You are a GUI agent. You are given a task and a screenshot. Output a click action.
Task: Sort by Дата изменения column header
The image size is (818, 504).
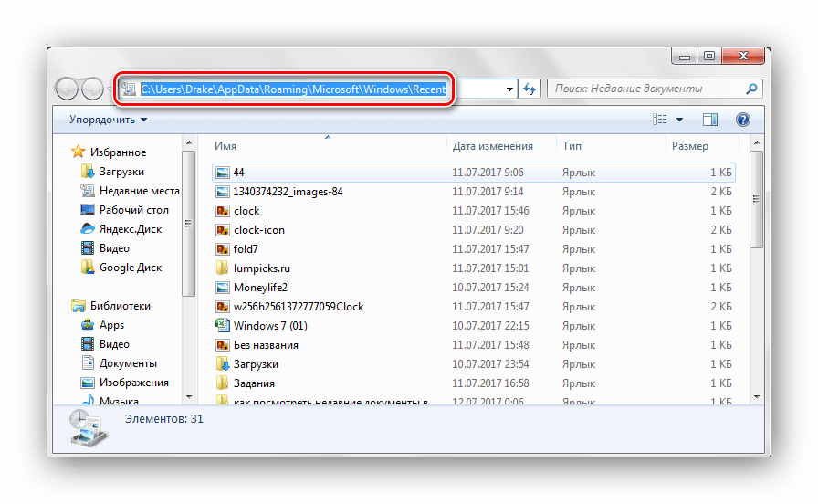click(492, 146)
